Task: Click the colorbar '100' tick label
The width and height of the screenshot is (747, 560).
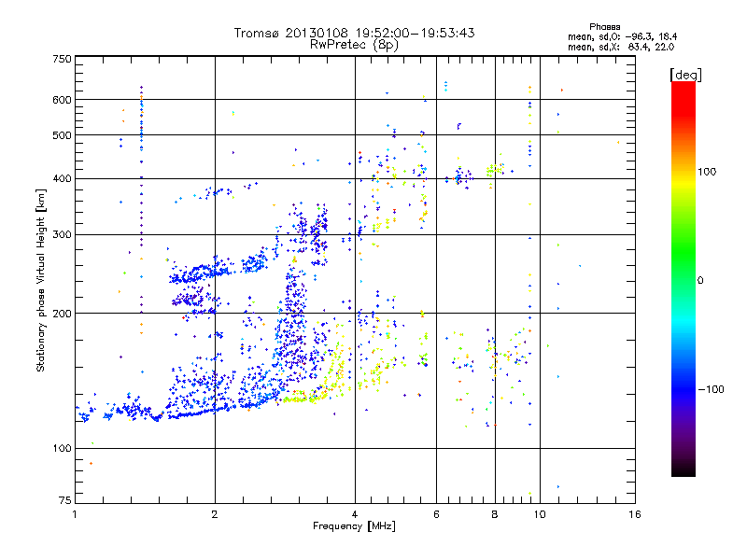Action: (707, 172)
